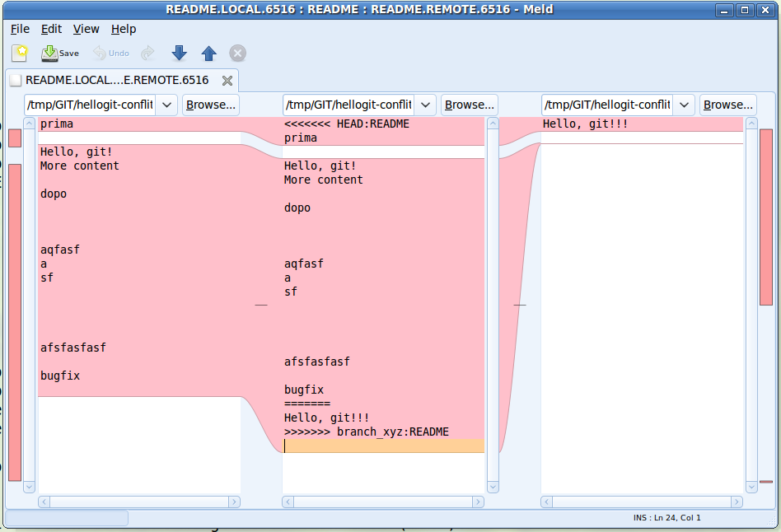Click 'afsfasfasf' in the middle pane
781x532 pixels.
coord(317,362)
